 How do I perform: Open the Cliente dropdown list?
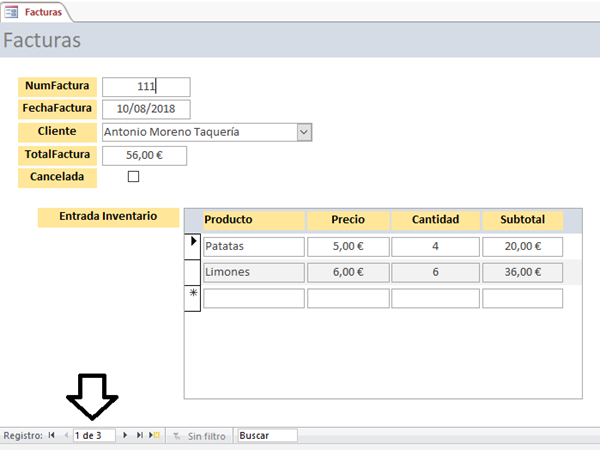pos(305,132)
